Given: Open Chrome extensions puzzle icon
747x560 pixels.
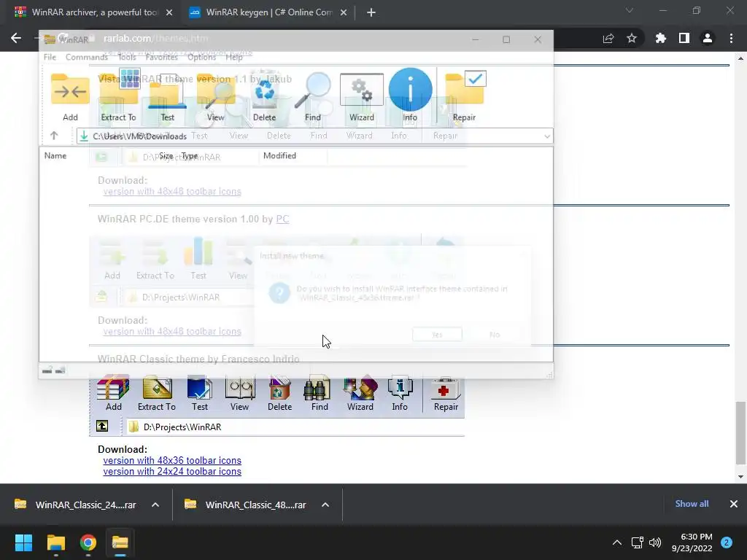Looking at the screenshot, I should (x=661, y=39).
